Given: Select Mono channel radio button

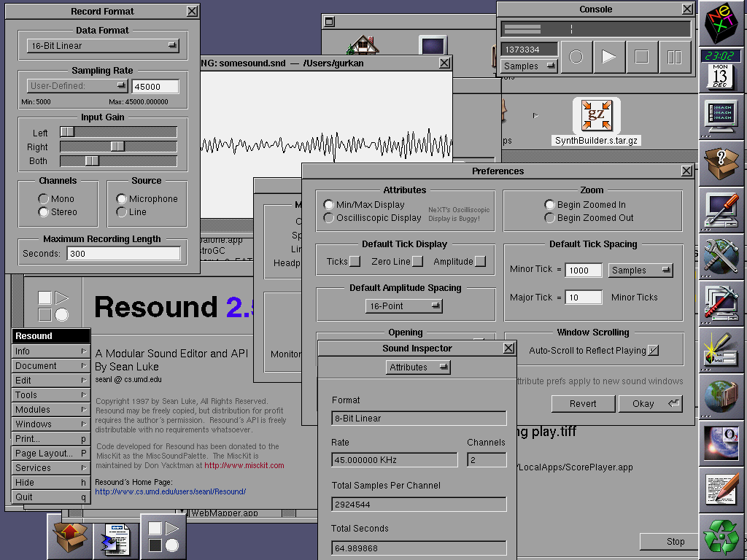Looking at the screenshot, I should tap(43, 198).
